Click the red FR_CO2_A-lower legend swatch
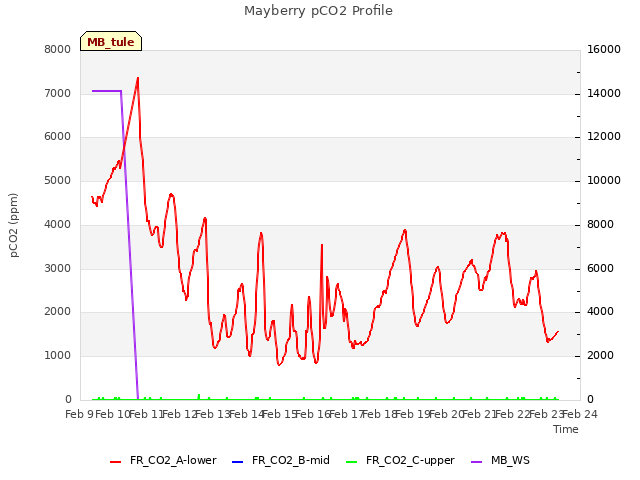 click(116, 462)
